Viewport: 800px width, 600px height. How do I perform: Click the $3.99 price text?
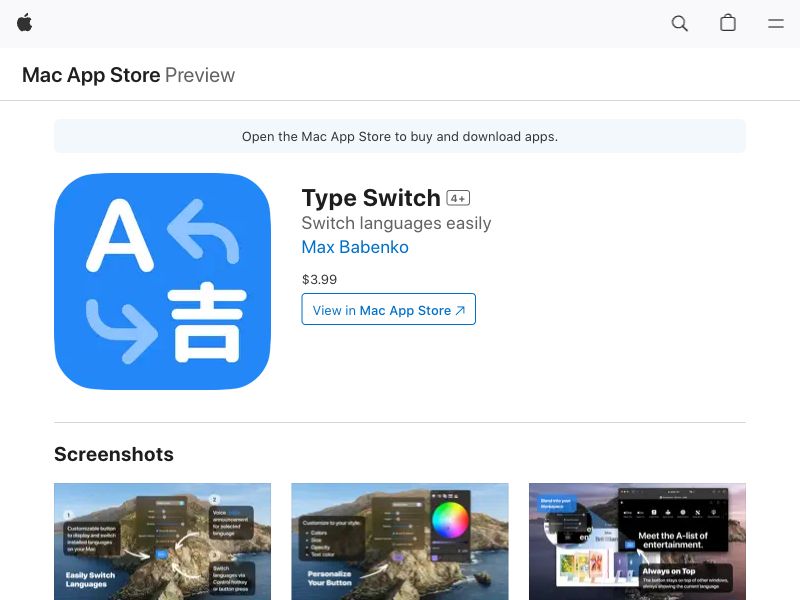(x=319, y=280)
